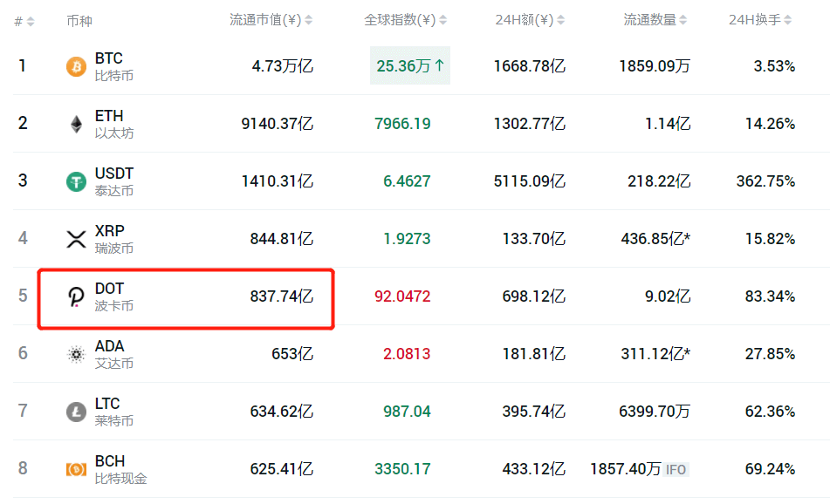This screenshot has height=504, width=830.
Task: Open the USDT 泰达币 coin link
Action: tap(113, 182)
